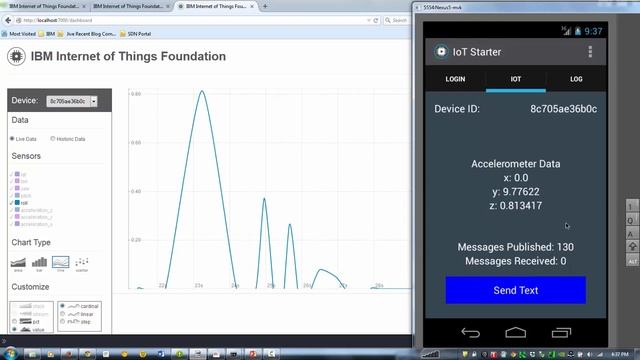The image size is (640, 360).
Task: Click the Windows Start orb
Action: (10, 353)
